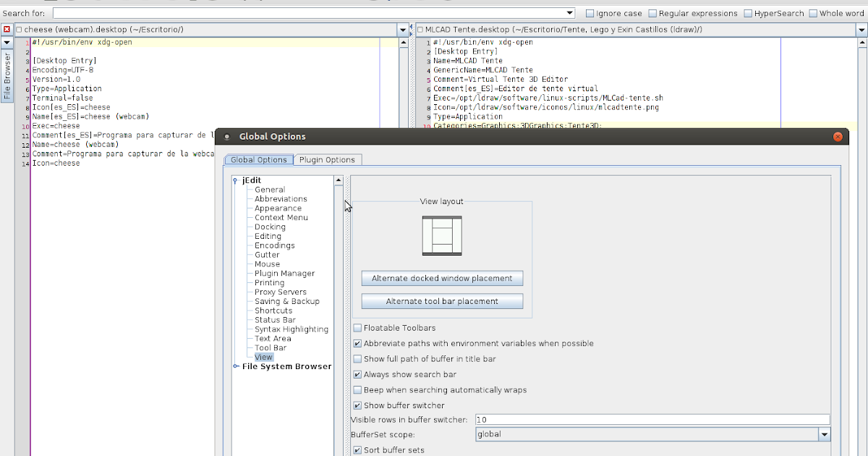
Task: Switch to Plugin Options tab
Action: coord(328,160)
